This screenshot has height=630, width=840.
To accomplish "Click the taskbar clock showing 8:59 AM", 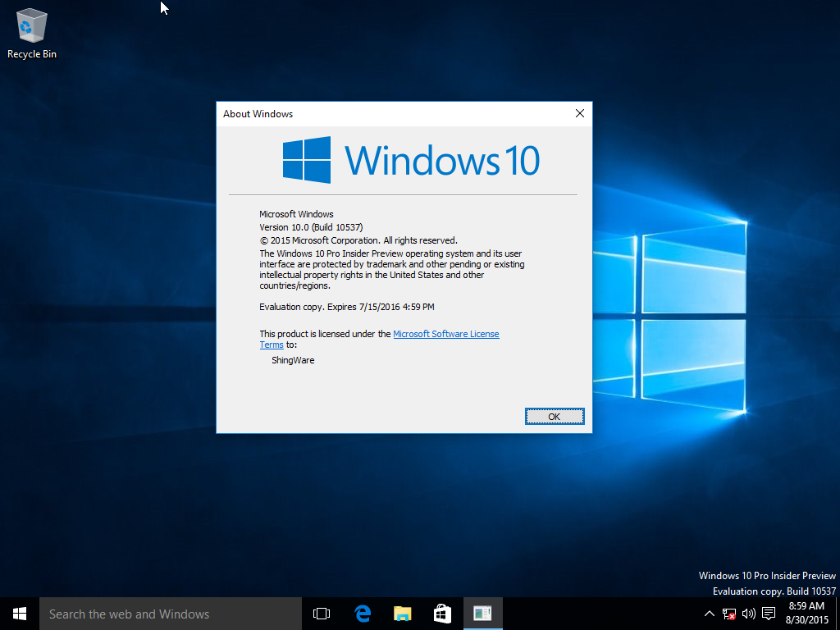I will pyautogui.click(x=806, y=614).
